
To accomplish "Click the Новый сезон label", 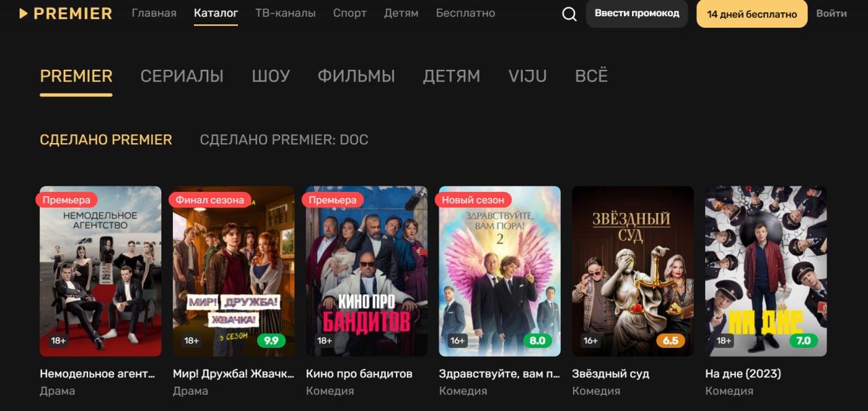I will click(x=473, y=200).
